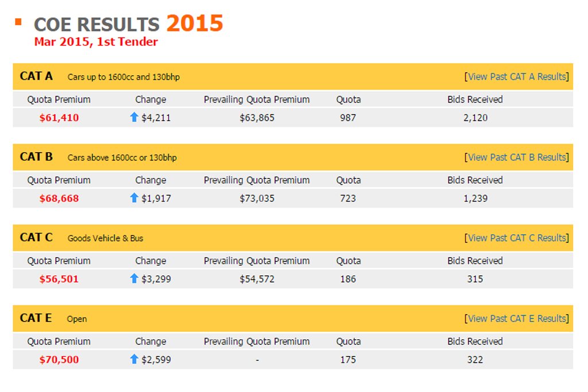588x392 pixels.
Task: Click the Mar 2015, 1st Tender subtitle
Action: click(96, 41)
